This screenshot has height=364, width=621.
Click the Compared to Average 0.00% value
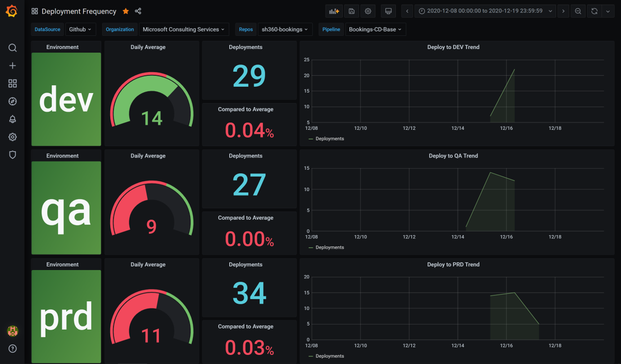click(249, 239)
